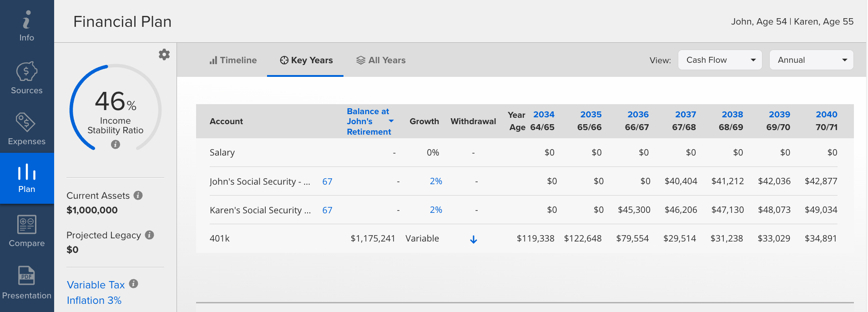Expand the Balance at John's Retirement selector
Viewport: 868px width, 312px height.
coord(391,121)
